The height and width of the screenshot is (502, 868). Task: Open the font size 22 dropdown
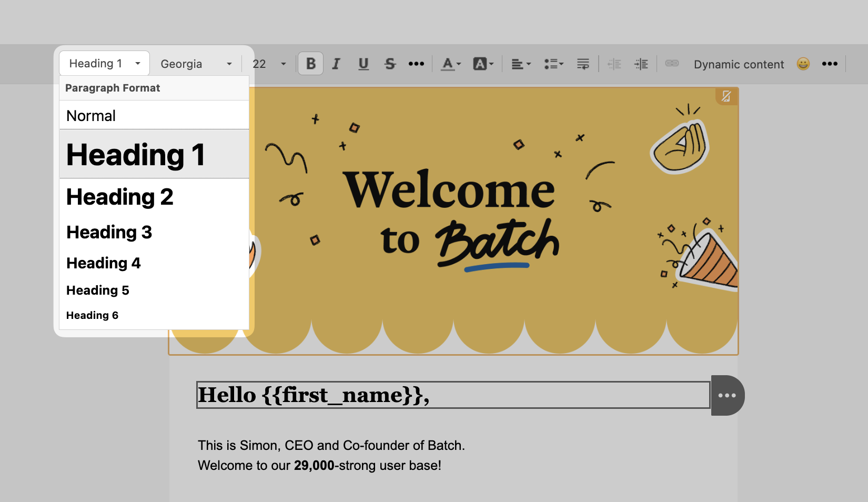click(269, 64)
